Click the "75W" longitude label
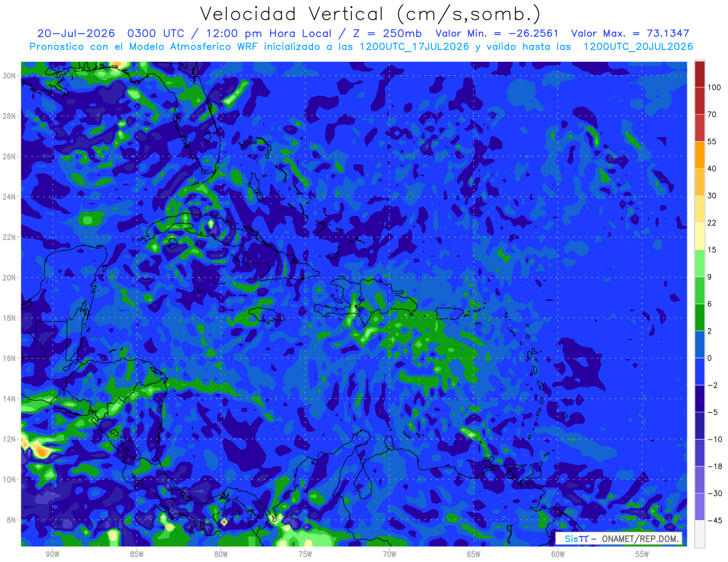 [305, 554]
